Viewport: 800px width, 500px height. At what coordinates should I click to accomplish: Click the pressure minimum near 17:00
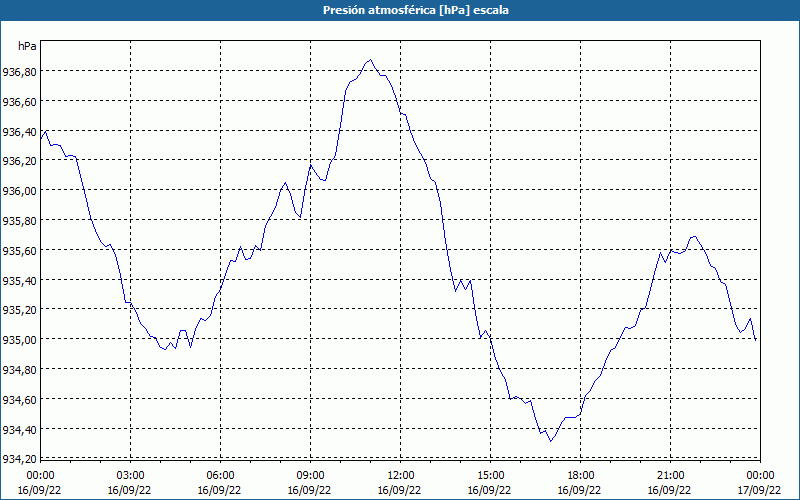coord(551,441)
